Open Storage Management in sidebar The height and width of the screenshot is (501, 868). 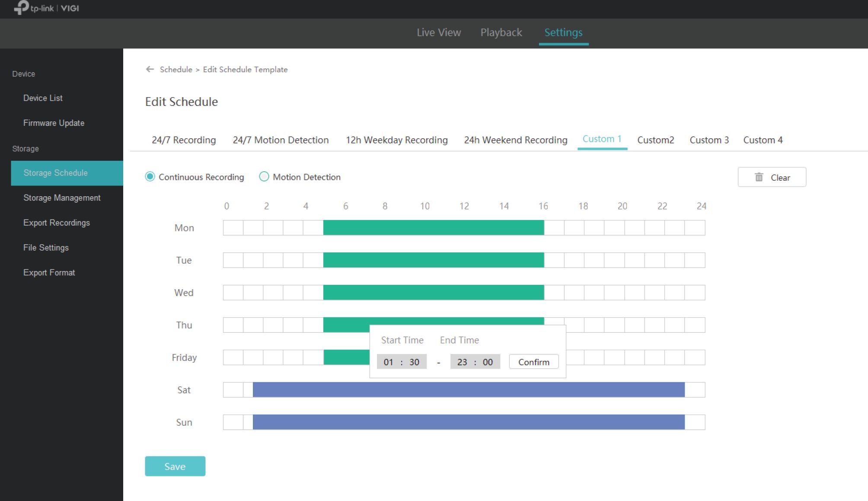62,198
